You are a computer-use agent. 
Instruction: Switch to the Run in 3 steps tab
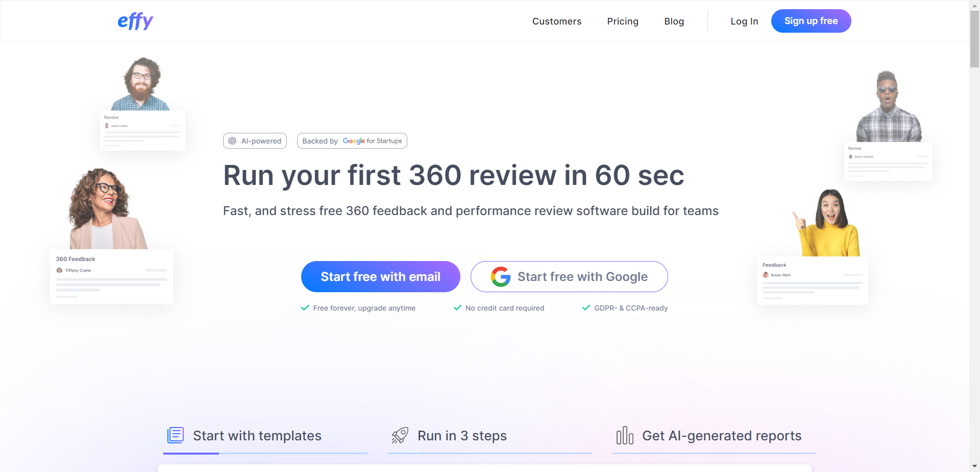[462, 435]
